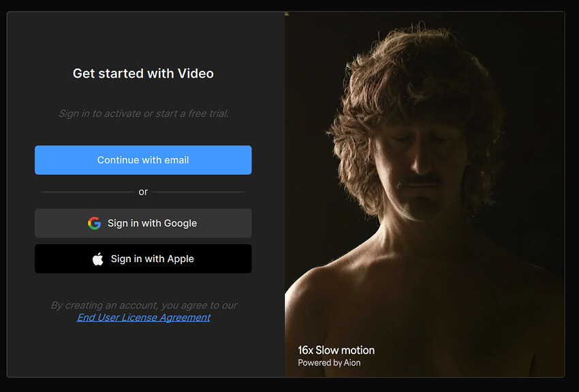Click the Sign in to activate subtitle text
The image size is (579, 392).
coord(143,114)
